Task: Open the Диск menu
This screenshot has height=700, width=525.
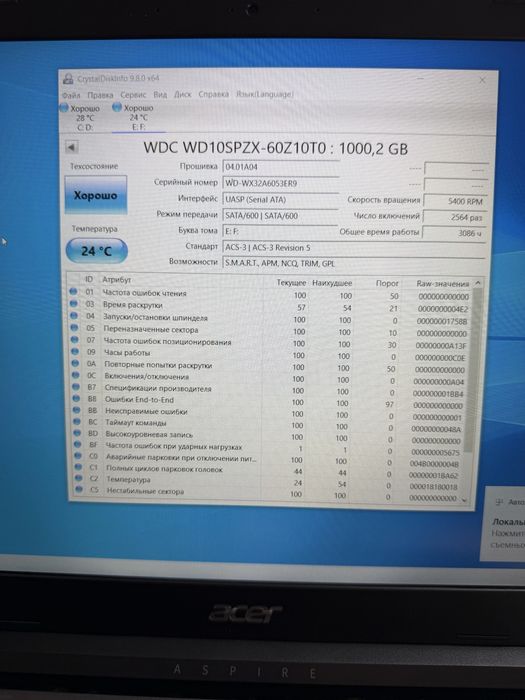Action: 182,95
